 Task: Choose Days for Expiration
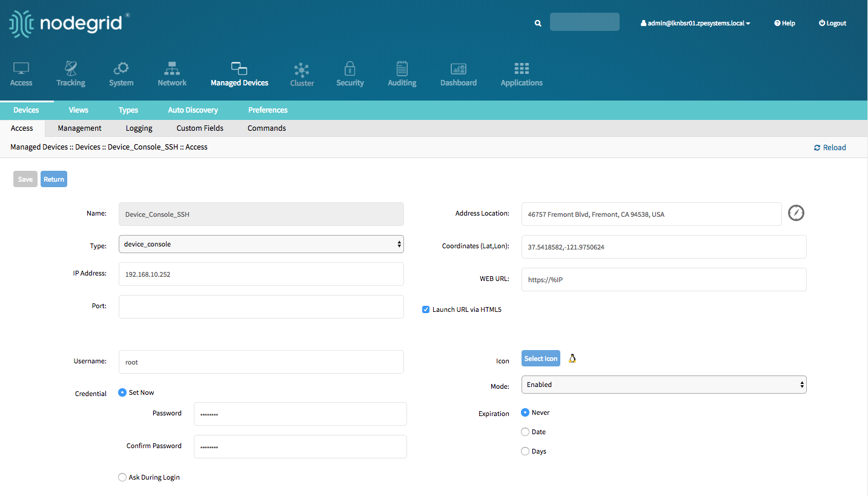pos(525,451)
